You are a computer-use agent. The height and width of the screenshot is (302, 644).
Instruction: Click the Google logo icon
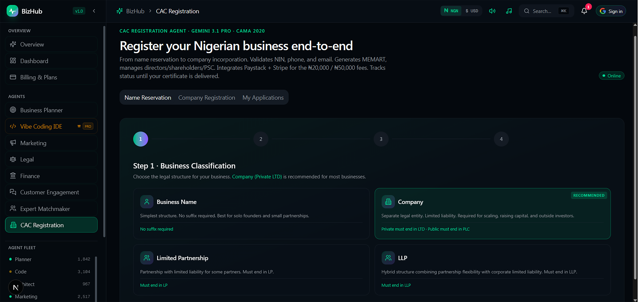click(603, 11)
